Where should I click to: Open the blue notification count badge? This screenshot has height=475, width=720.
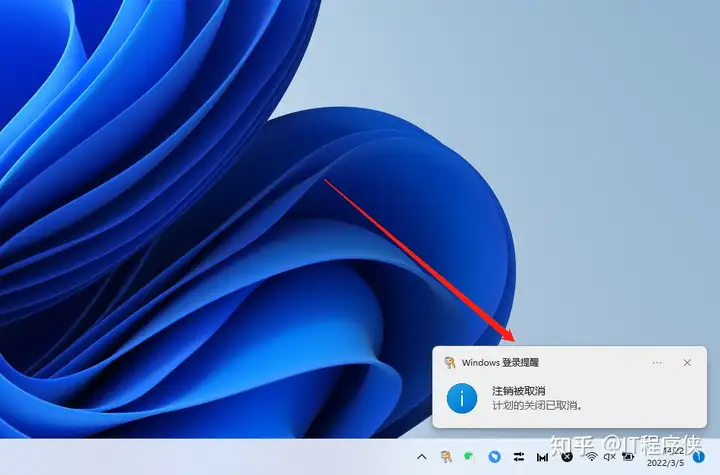(x=699, y=457)
